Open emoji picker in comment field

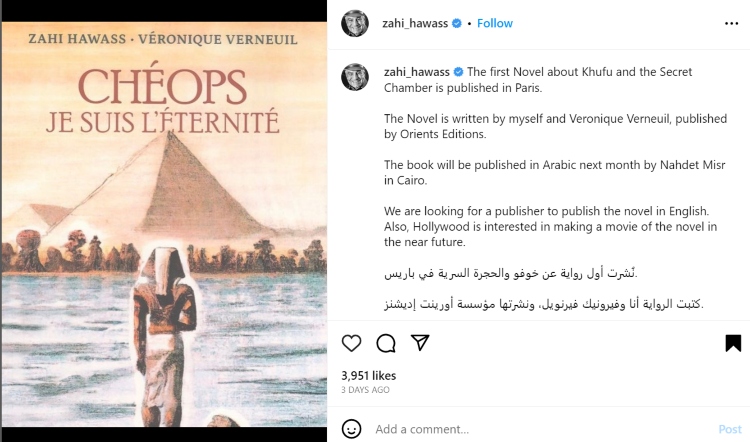pos(352,429)
